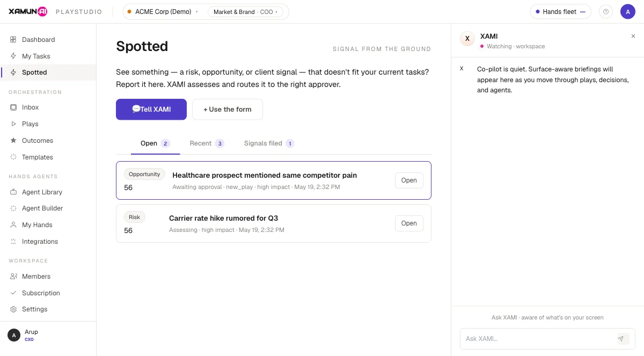Click the Agent Library briefcase icon

coord(13,192)
